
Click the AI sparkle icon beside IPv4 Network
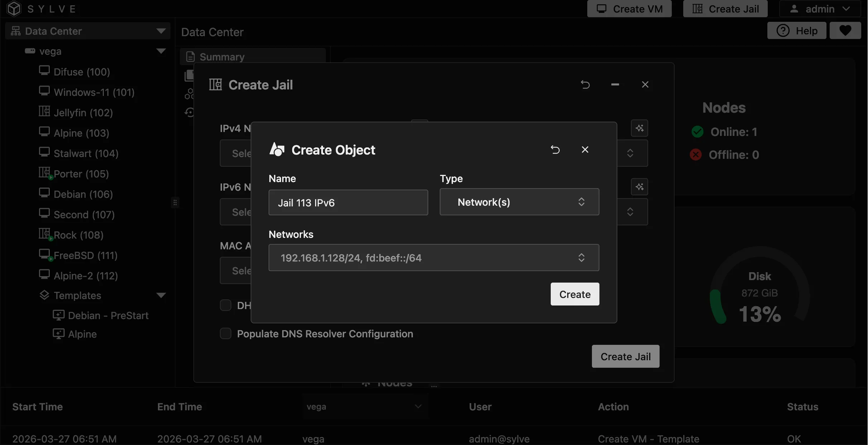point(640,128)
